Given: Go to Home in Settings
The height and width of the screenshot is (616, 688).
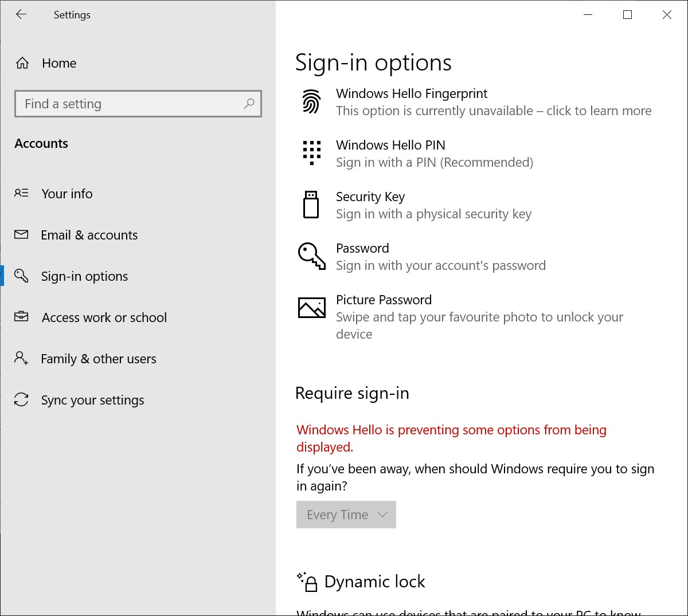Looking at the screenshot, I should (138, 63).
